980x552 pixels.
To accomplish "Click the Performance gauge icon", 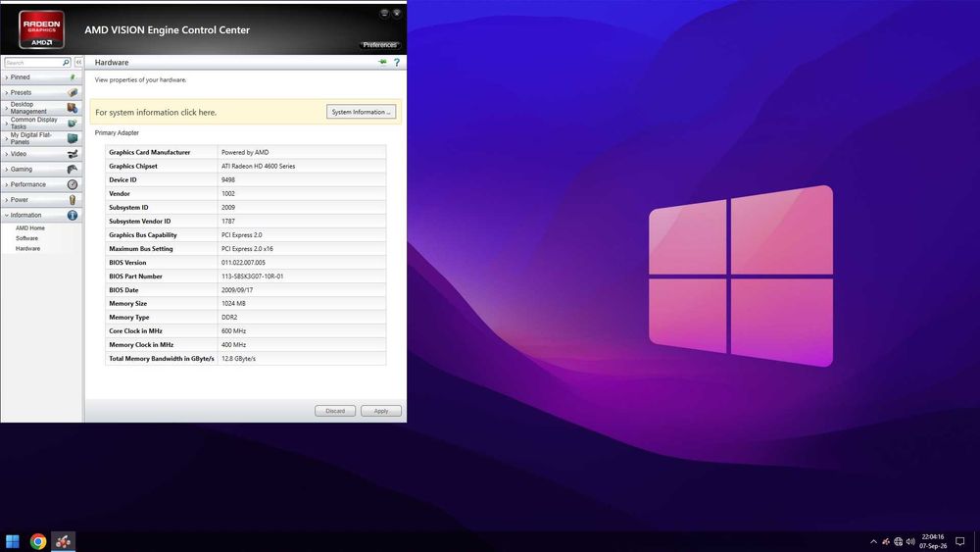I will pyautogui.click(x=73, y=184).
